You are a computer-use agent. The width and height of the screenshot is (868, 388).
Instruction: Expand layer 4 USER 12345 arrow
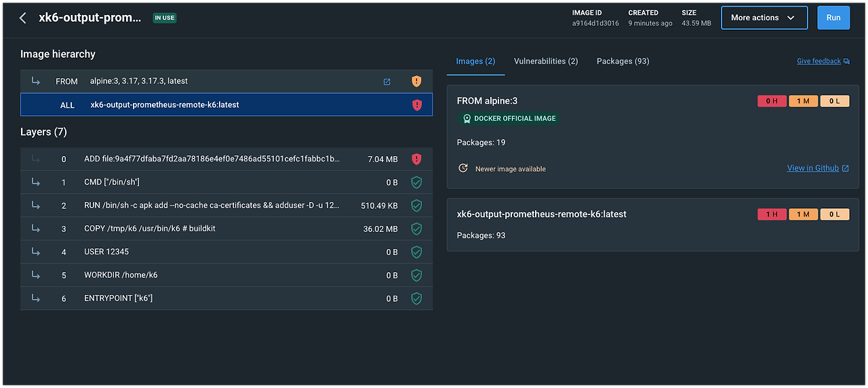pyautogui.click(x=36, y=252)
